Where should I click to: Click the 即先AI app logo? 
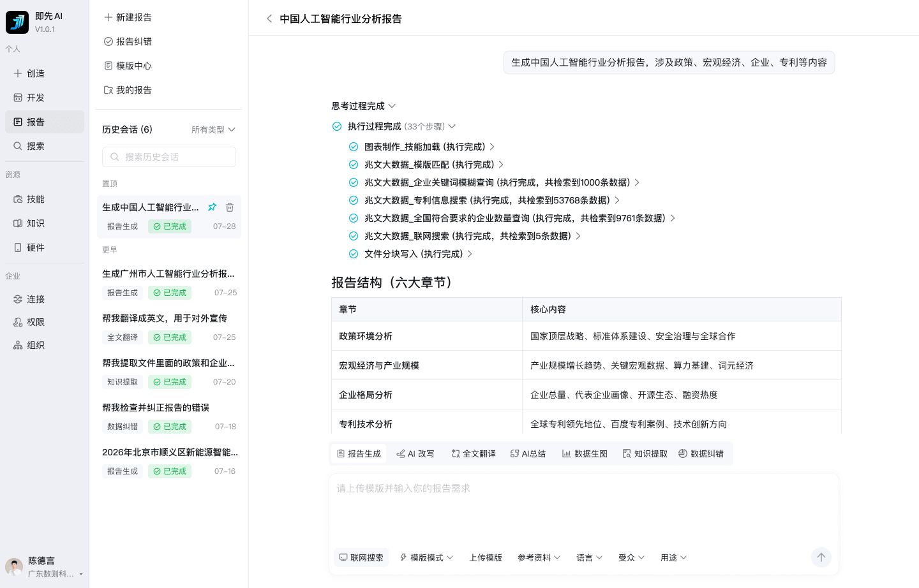pos(17,22)
